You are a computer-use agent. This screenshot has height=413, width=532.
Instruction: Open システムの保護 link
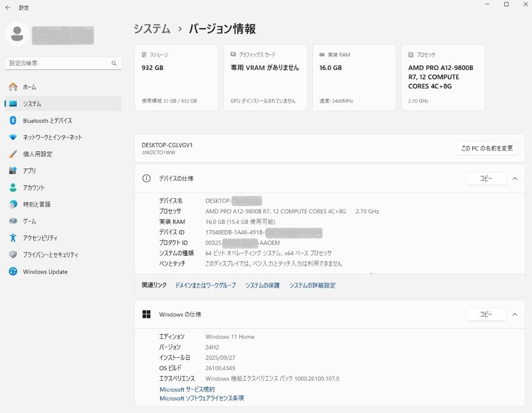262,285
